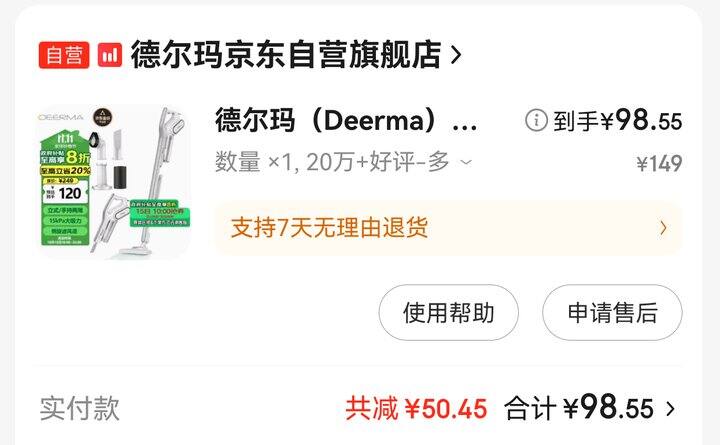This screenshot has height=445, width=720.
Task: Click the 共减 ¥50.45 discount text
Action: click(x=416, y=408)
